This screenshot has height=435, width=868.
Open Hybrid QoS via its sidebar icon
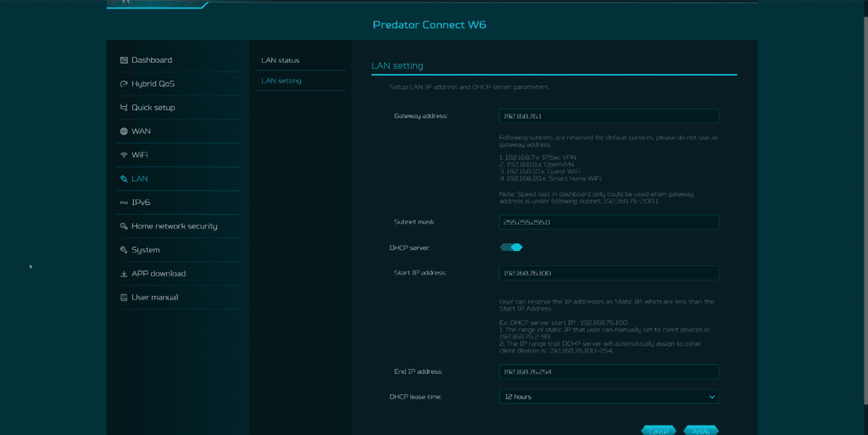point(124,84)
